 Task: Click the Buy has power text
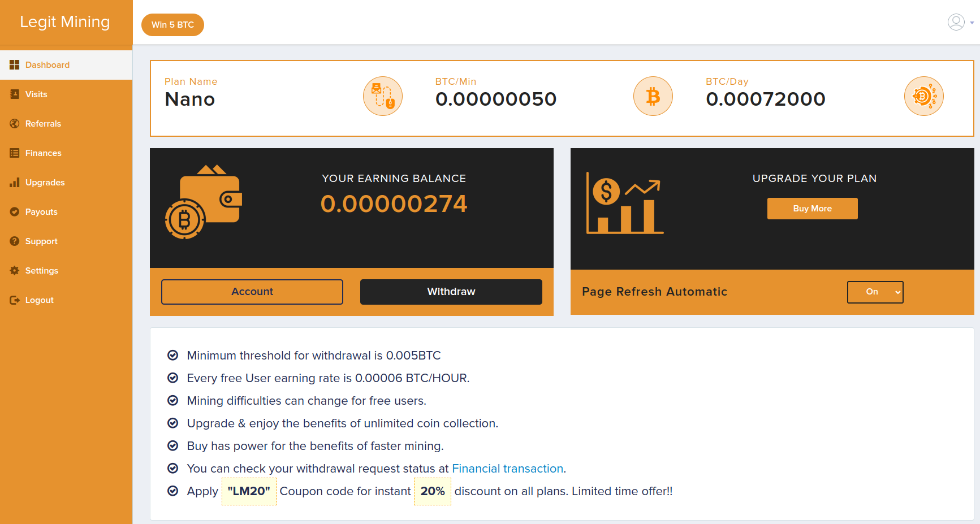[316, 446]
